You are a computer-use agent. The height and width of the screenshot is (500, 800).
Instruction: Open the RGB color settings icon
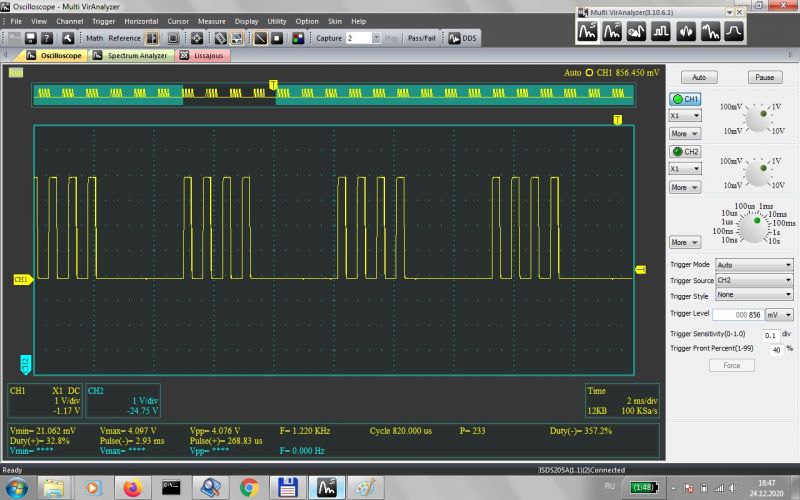tap(298, 38)
